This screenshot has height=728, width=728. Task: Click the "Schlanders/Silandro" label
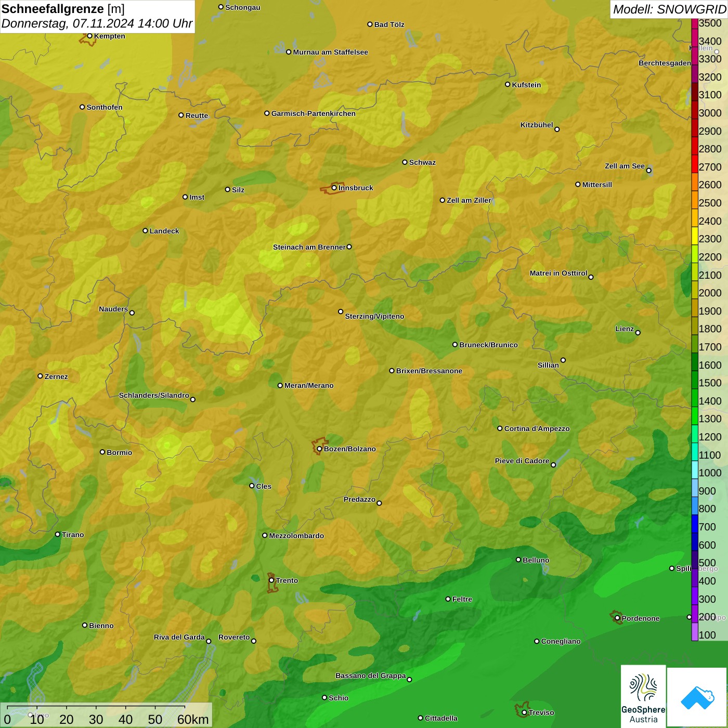coord(154,395)
